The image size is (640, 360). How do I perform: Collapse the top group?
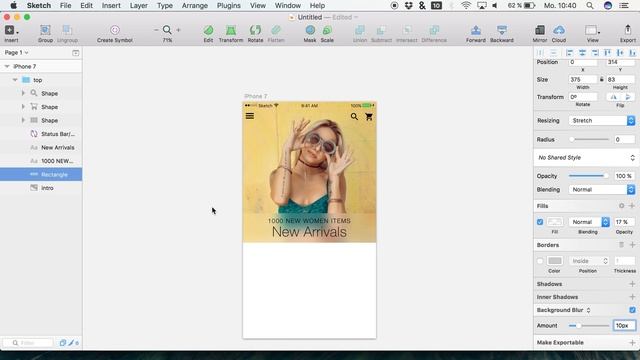pos(15,80)
